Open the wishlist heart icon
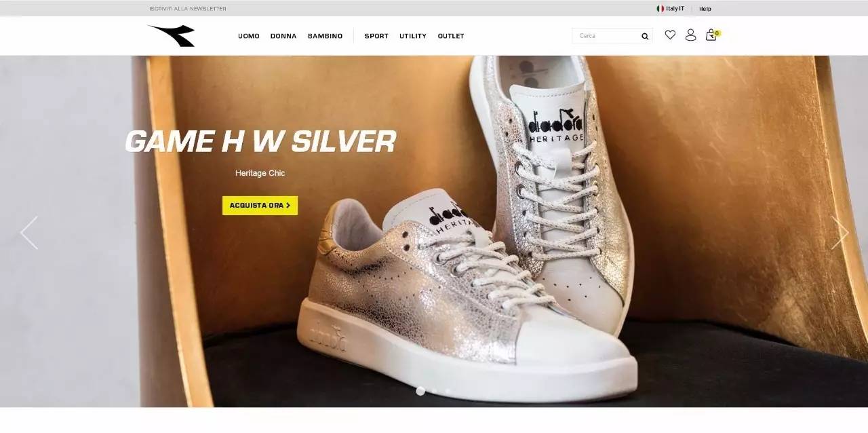Screen dimensions: 868x433 click(x=670, y=35)
